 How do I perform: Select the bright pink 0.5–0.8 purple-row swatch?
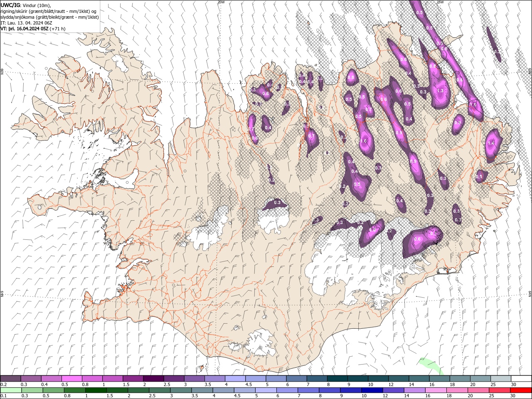(x=71, y=379)
